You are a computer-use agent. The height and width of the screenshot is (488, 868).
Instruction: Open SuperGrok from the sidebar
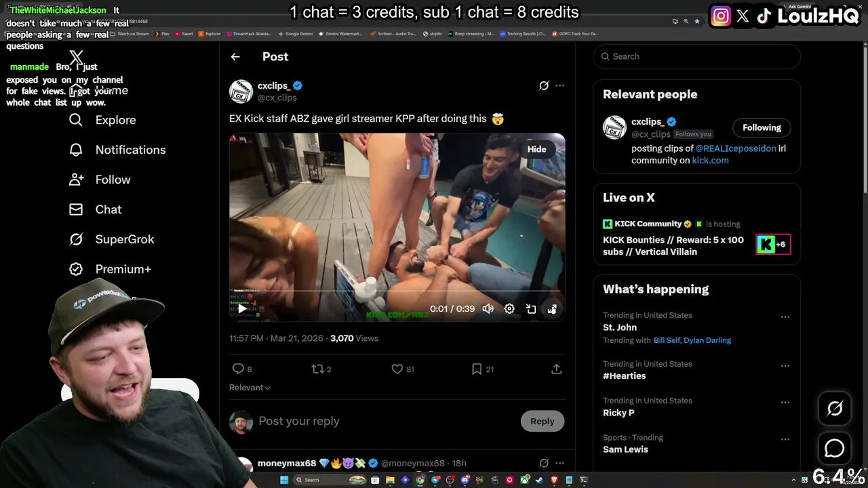pos(112,239)
